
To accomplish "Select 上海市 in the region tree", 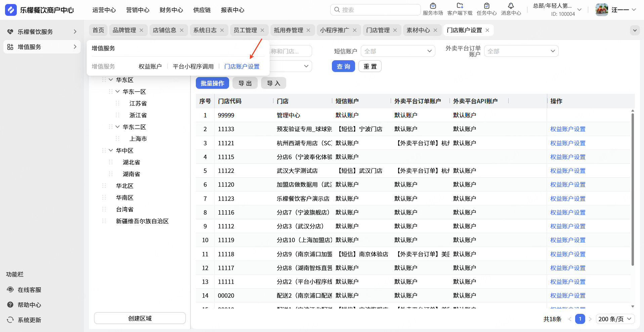I will pos(138,139).
